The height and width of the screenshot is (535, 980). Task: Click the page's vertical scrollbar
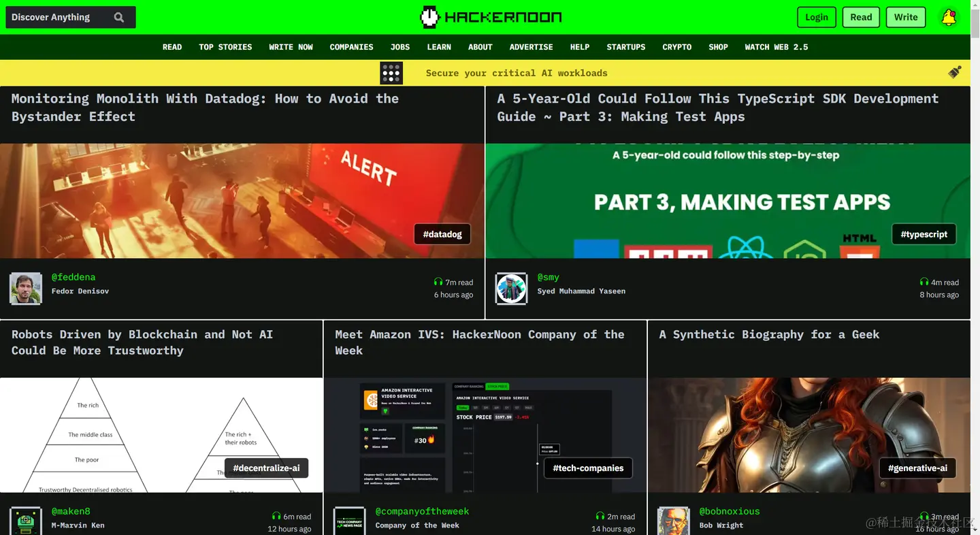(x=975, y=267)
